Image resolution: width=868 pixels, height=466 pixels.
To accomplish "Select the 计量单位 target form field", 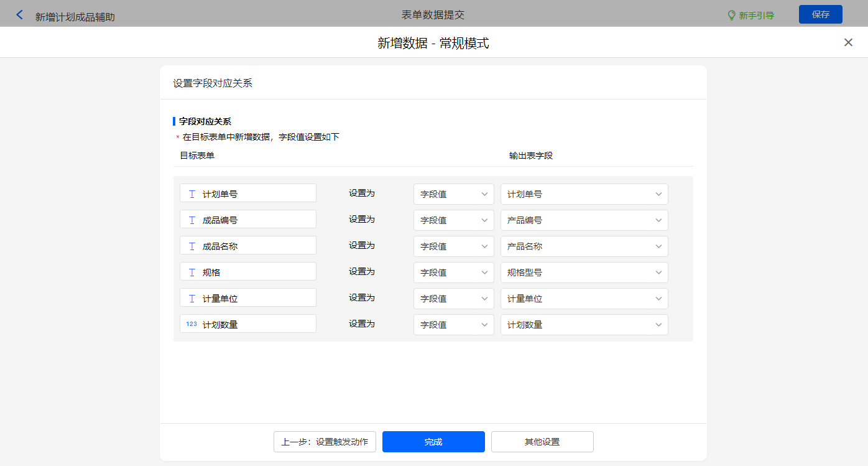I will (x=248, y=299).
